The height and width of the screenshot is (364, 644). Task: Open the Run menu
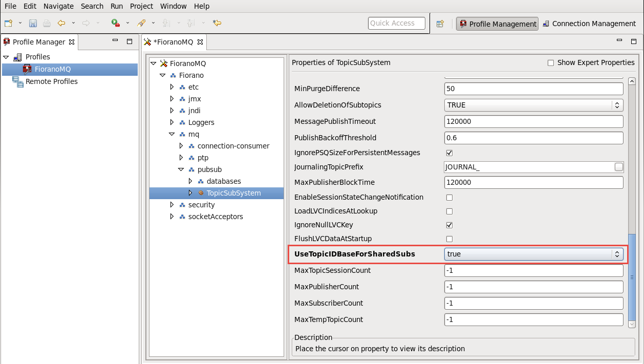(117, 6)
